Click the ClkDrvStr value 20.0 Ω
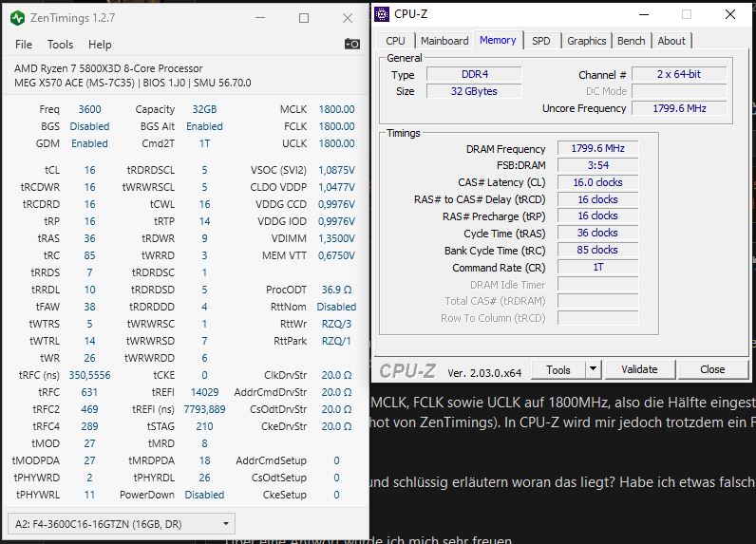The height and width of the screenshot is (544, 756). click(336, 375)
